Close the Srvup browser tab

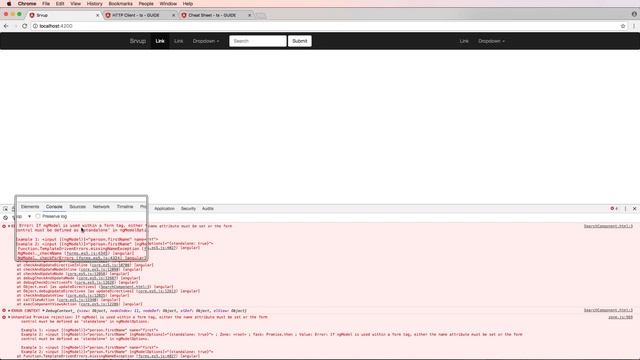click(x=98, y=15)
